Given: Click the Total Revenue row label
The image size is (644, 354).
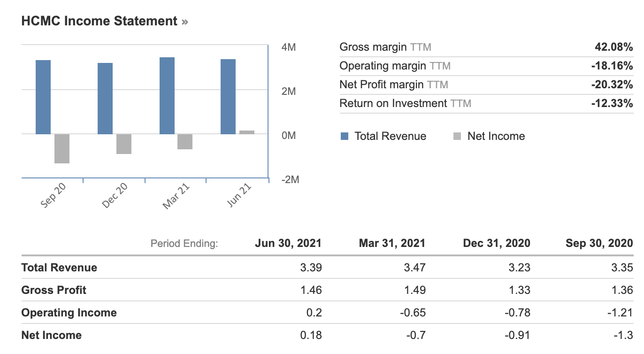Looking at the screenshot, I should [x=60, y=268].
